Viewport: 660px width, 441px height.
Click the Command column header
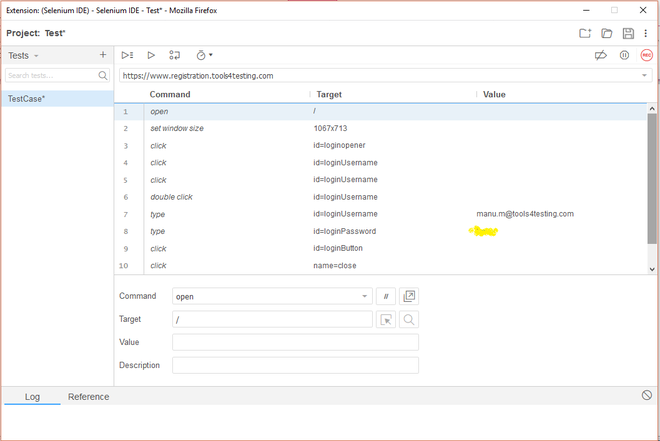(x=170, y=94)
